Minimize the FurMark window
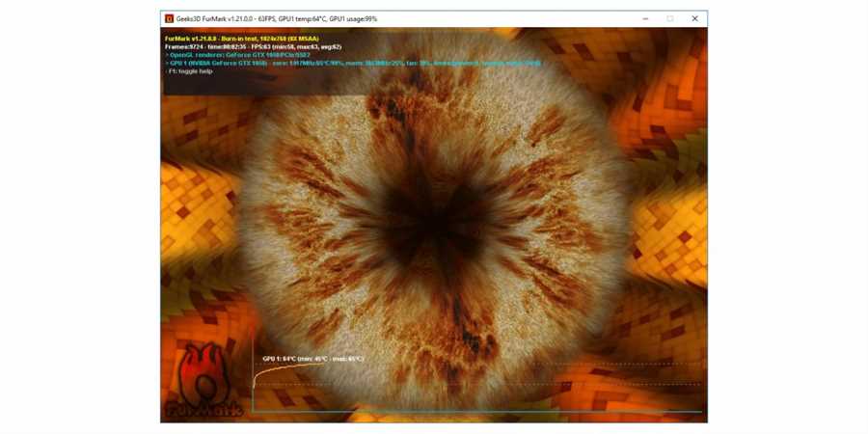Viewport: 868px width, 434px height. [x=645, y=18]
